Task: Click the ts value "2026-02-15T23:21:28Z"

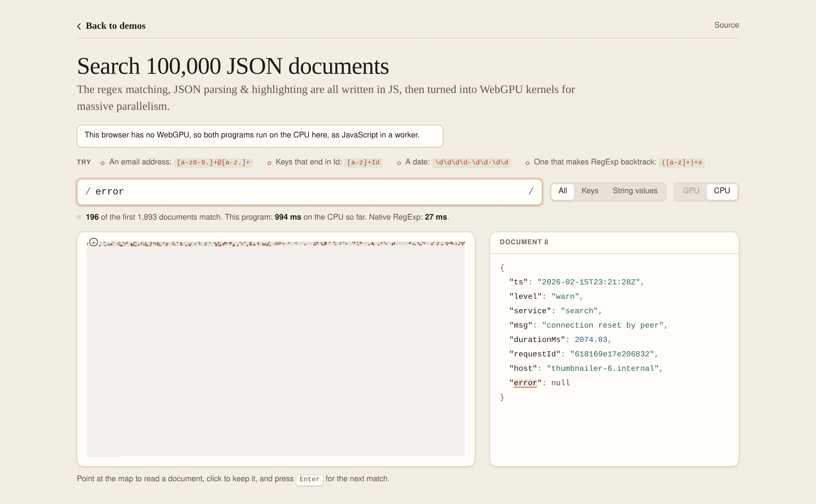Action: (x=588, y=282)
